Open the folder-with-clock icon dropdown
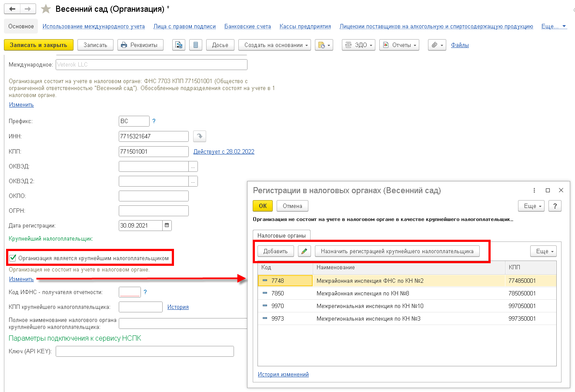 [x=324, y=45]
